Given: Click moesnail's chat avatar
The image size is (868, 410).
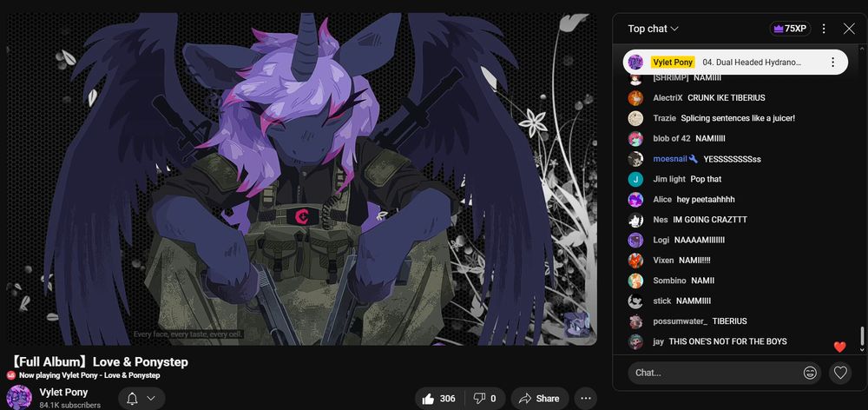Looking at the screenshot, I should [635, 159].
